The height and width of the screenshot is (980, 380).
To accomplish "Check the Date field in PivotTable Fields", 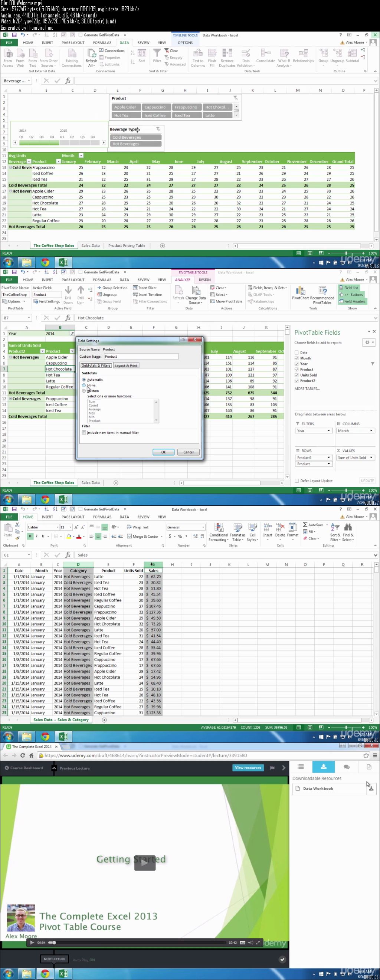I will click(297, 353).
